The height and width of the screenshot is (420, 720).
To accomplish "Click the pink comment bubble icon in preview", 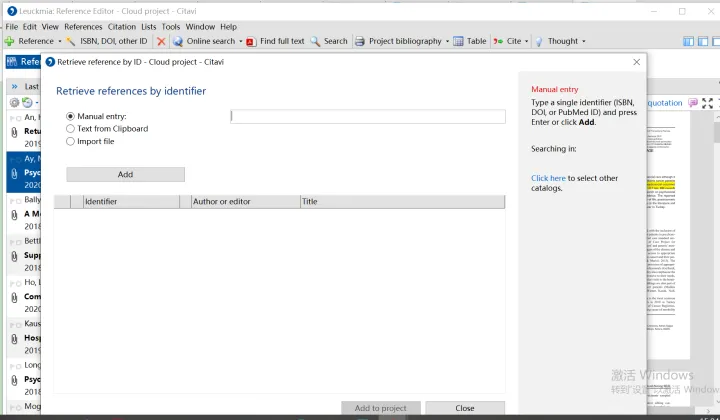I will 693,102.
